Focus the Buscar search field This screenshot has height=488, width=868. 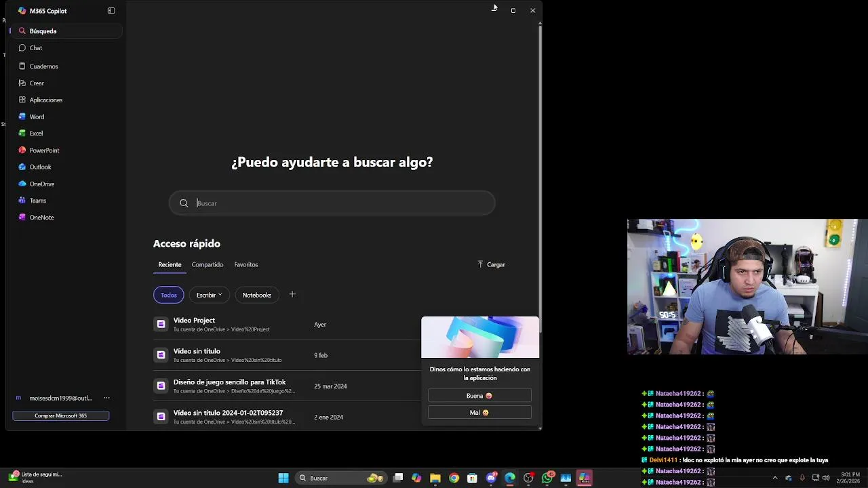click(x=332, y=203)
